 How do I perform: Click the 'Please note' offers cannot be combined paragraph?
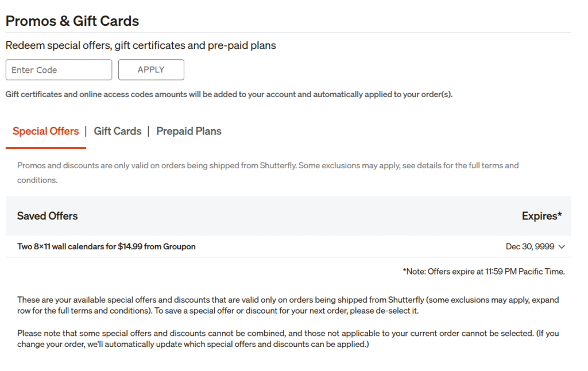point(288,338)
